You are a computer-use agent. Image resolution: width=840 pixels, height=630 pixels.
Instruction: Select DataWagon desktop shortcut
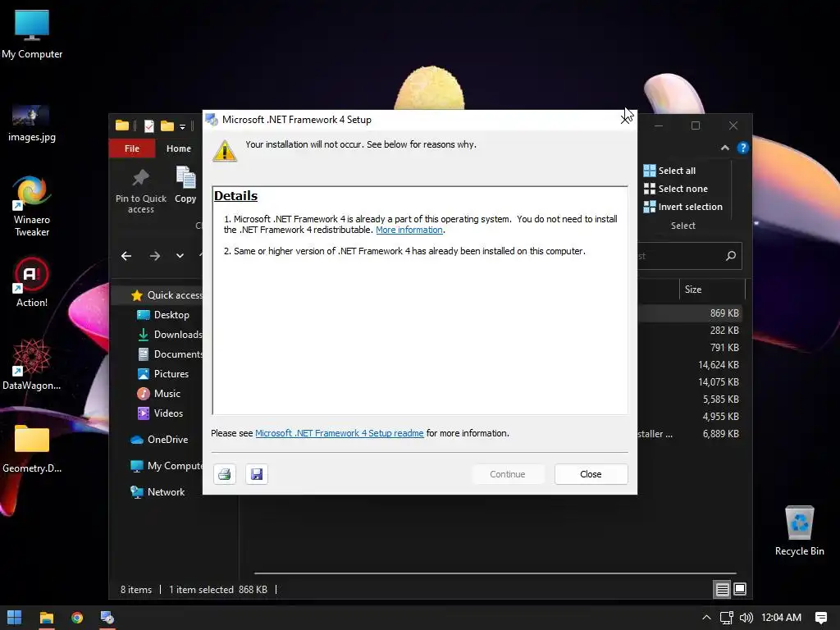click(32, 364)
